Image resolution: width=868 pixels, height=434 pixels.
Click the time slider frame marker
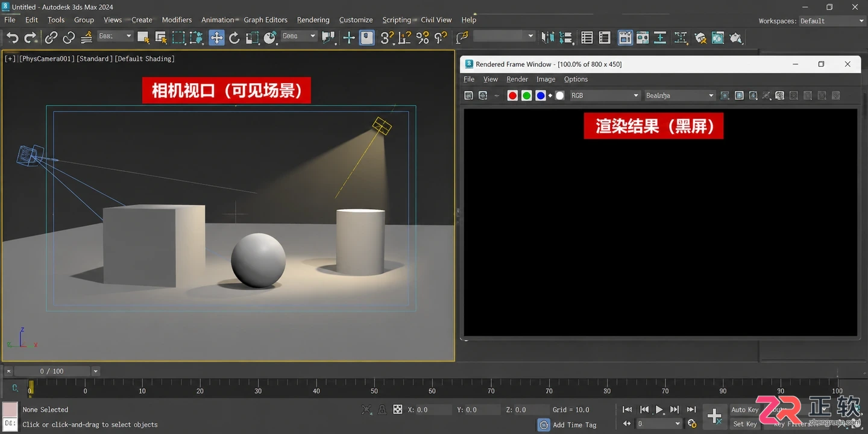click(31, 389)
